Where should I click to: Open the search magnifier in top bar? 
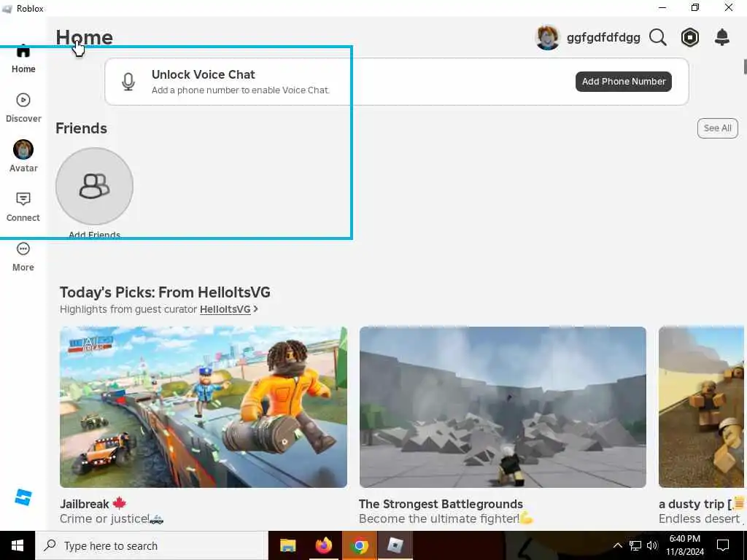point(657,37)
